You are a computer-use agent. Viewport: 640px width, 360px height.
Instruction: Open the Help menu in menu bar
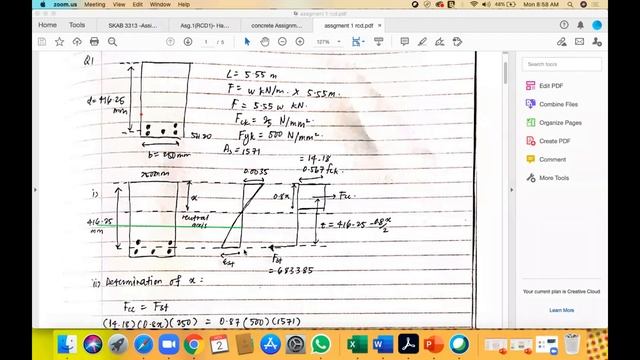pos(184,4)
